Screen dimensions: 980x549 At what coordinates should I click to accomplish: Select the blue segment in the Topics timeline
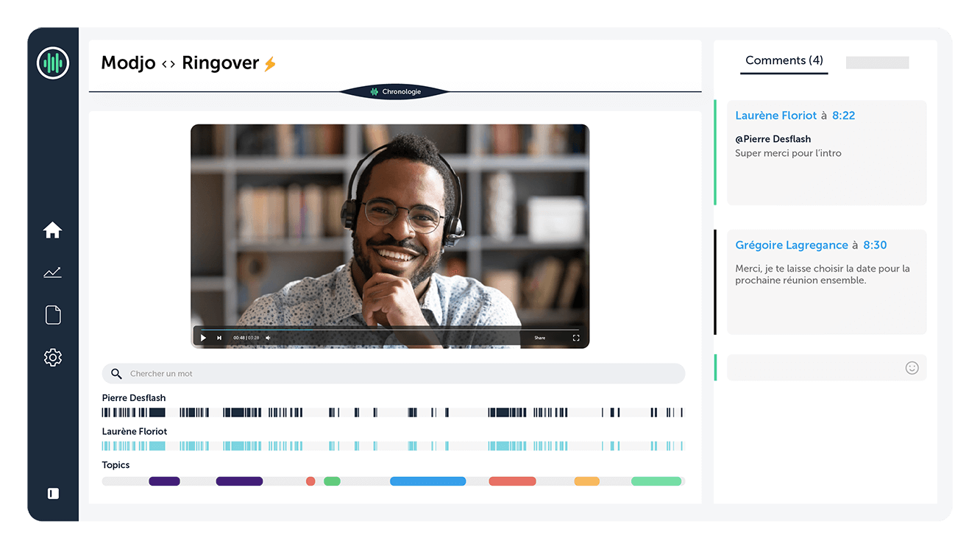coord(427,481)
